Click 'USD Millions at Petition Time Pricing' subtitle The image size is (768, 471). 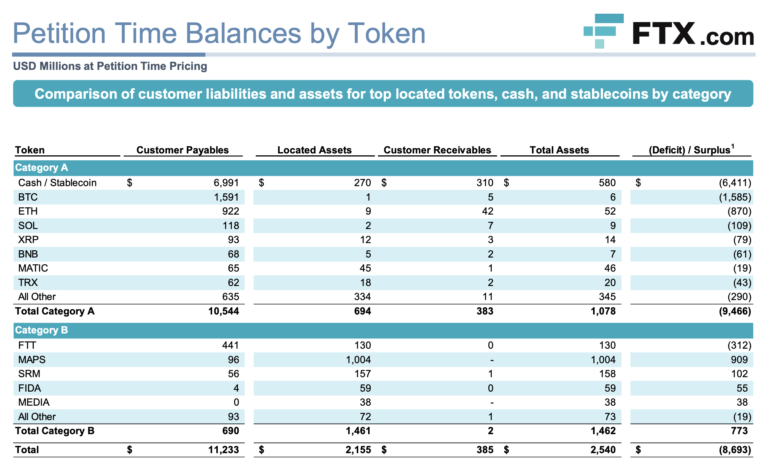click(110, 66)
